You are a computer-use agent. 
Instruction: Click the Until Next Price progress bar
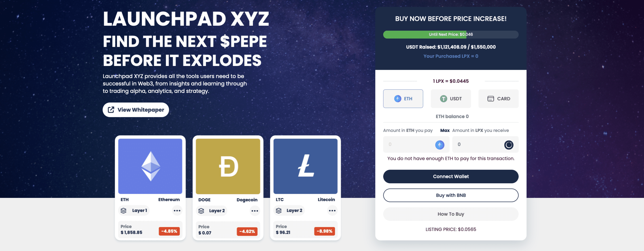pyautogui.click(x=451, y=34)
